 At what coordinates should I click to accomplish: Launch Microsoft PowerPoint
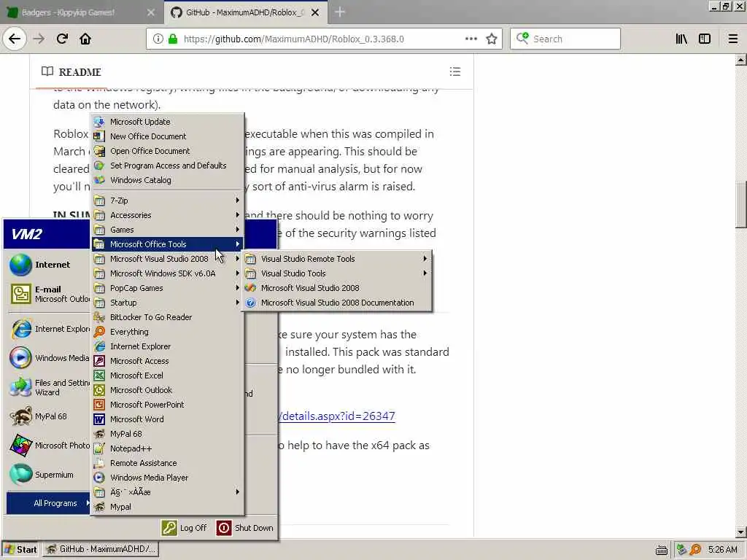[x=169, y=405]
